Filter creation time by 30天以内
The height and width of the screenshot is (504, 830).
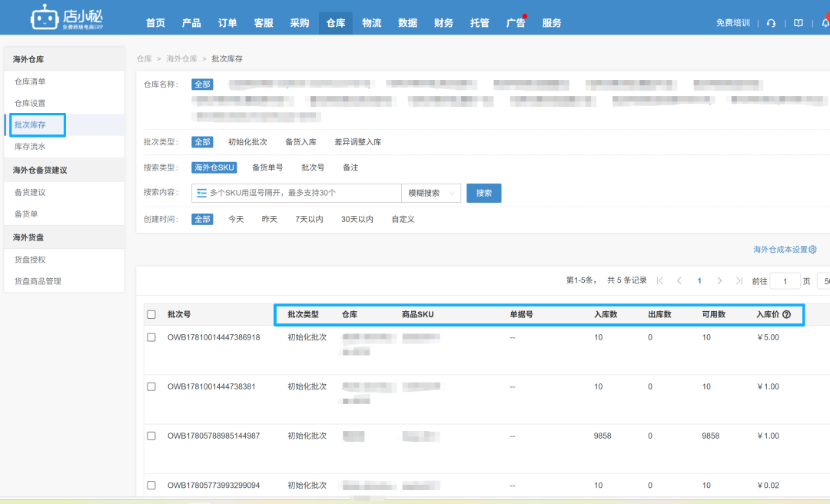pyautogui.click(x=357, y=219)
